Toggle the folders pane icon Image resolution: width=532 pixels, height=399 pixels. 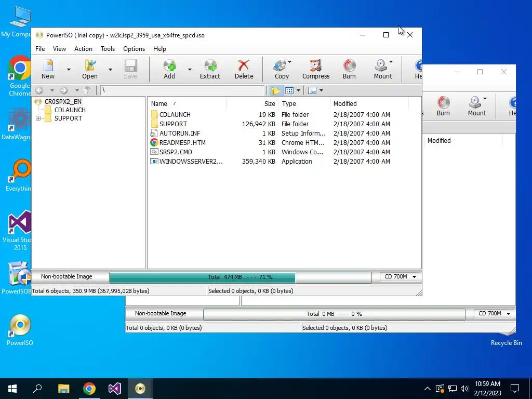pos(275,90)
